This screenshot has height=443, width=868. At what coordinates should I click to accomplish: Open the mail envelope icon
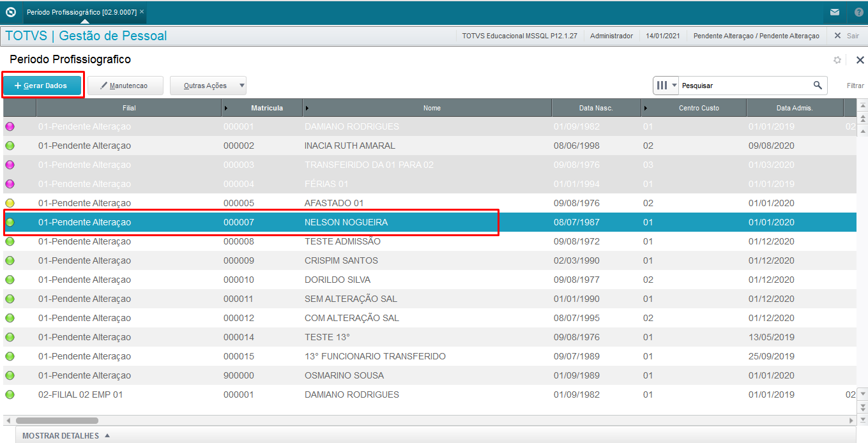(834, 12)
